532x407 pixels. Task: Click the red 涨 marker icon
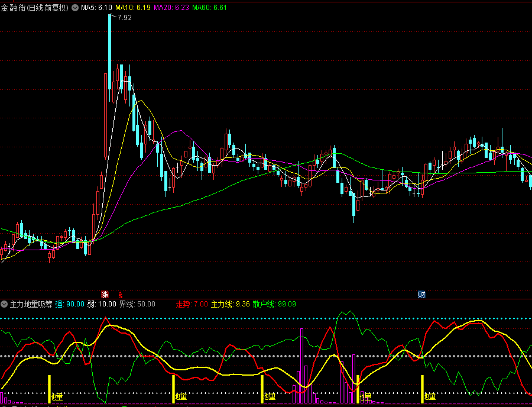point(105,294)
